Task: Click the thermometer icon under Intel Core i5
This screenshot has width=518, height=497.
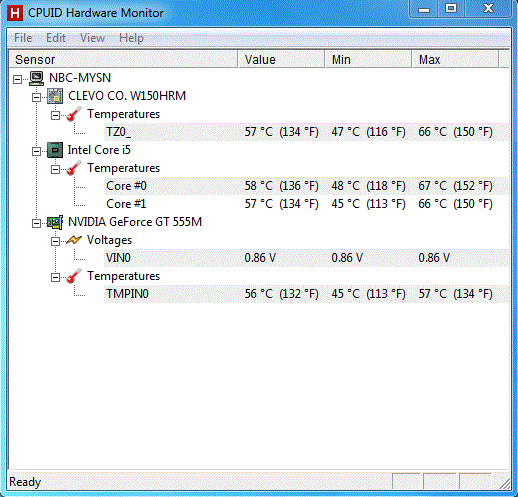Action: tap(74, 168)
